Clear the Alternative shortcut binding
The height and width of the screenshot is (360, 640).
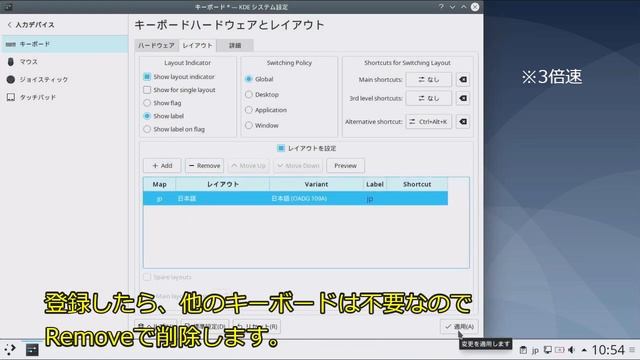(463, 122)
